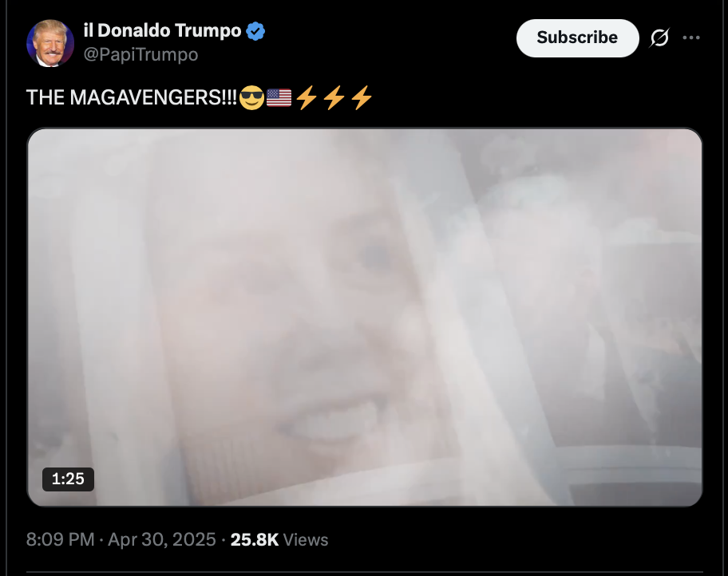View the 25.8K view count

[x=255, y=540]
